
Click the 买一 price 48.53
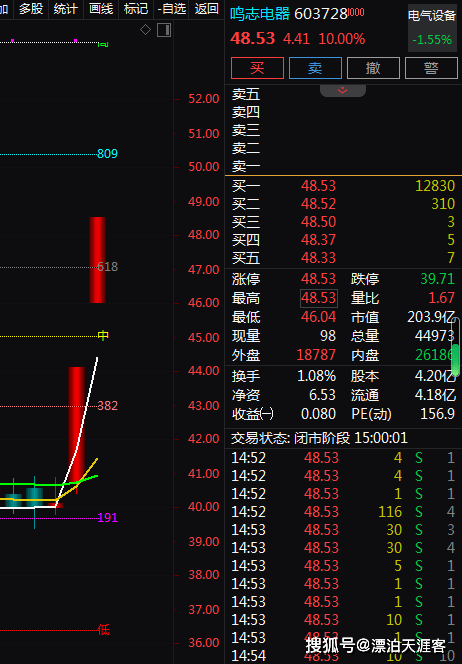318,185
